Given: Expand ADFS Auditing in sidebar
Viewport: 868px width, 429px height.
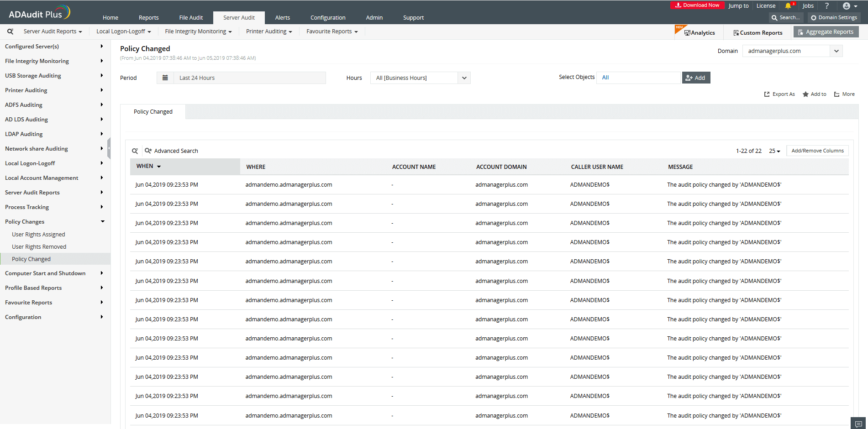Looking at the screenshot, I should pyautogui.click(x=55, y=105).
